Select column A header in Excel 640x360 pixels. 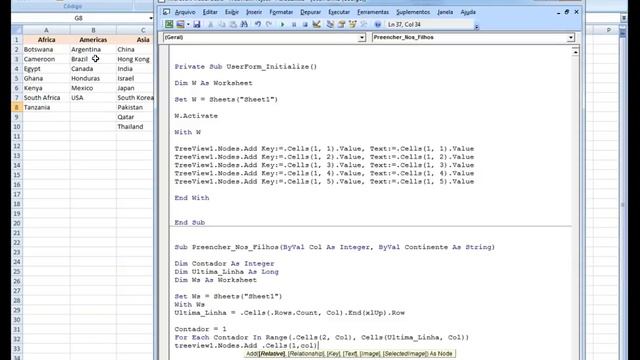click(x=46, y=30)
